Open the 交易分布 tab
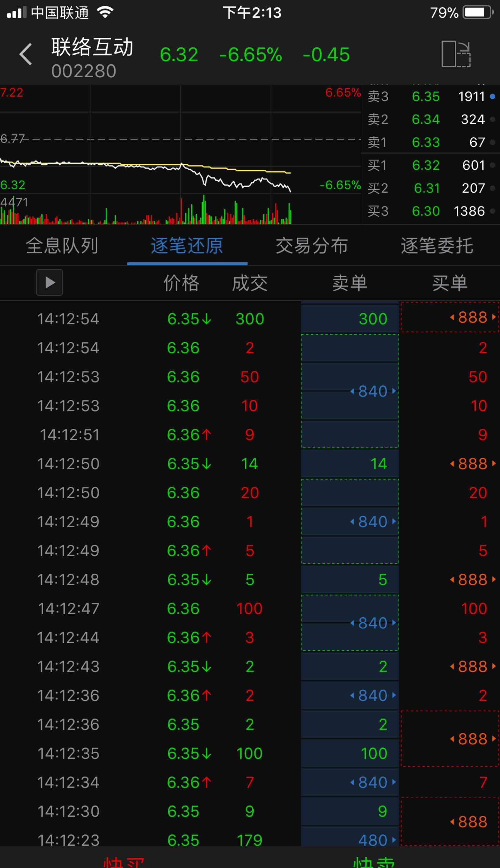Screen dimensions: 500x868 click(x=312, y=246)
